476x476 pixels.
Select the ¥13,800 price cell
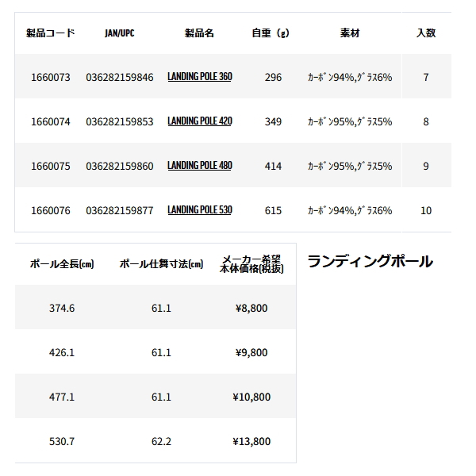[251, 441]
